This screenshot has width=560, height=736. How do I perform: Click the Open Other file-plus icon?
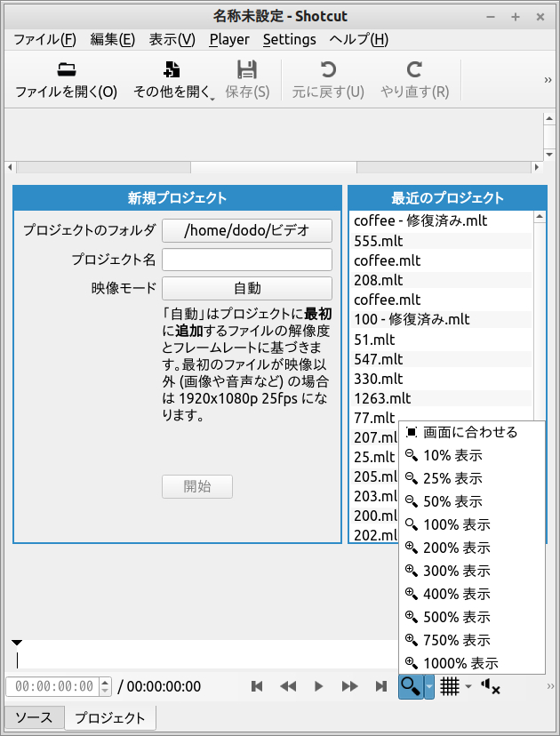(x=172, y=69)
